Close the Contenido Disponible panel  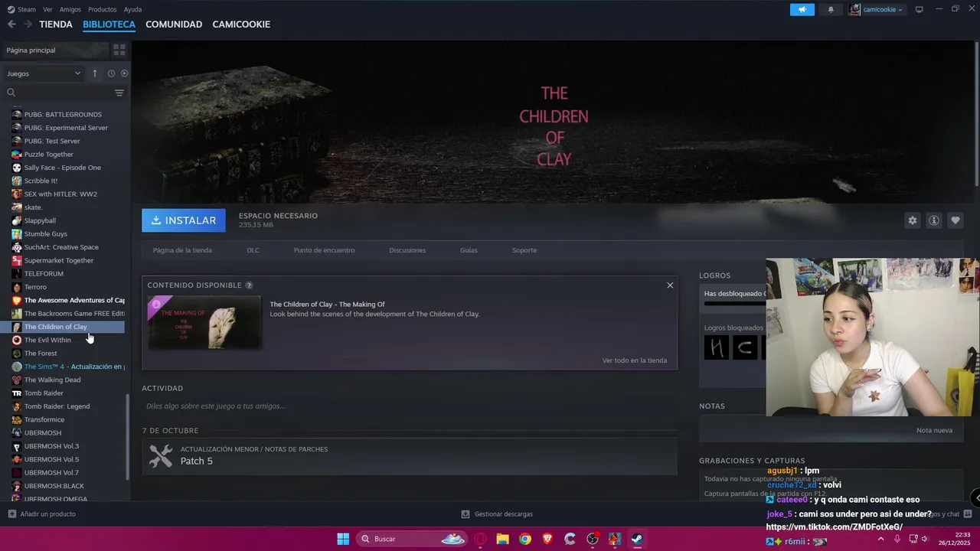tap(670, 285)
